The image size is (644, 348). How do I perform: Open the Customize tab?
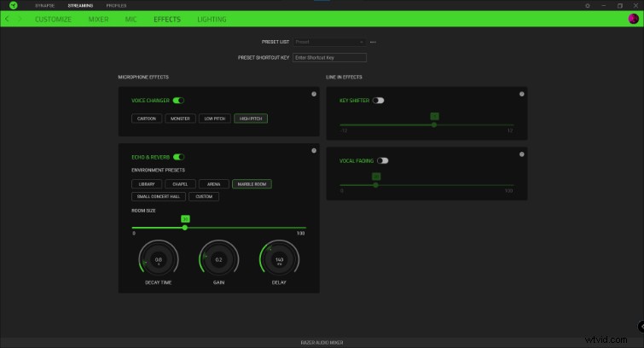[x=53, y=20]
